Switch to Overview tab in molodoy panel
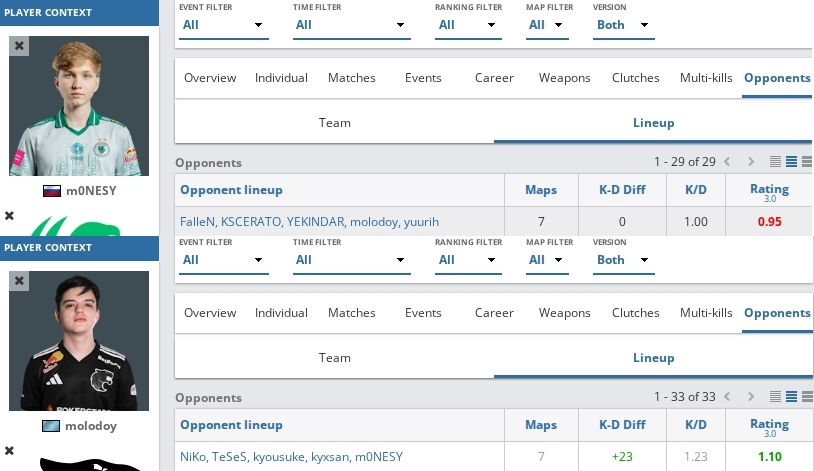The width and height of the screenshot is (814, 471). [210, 313]
